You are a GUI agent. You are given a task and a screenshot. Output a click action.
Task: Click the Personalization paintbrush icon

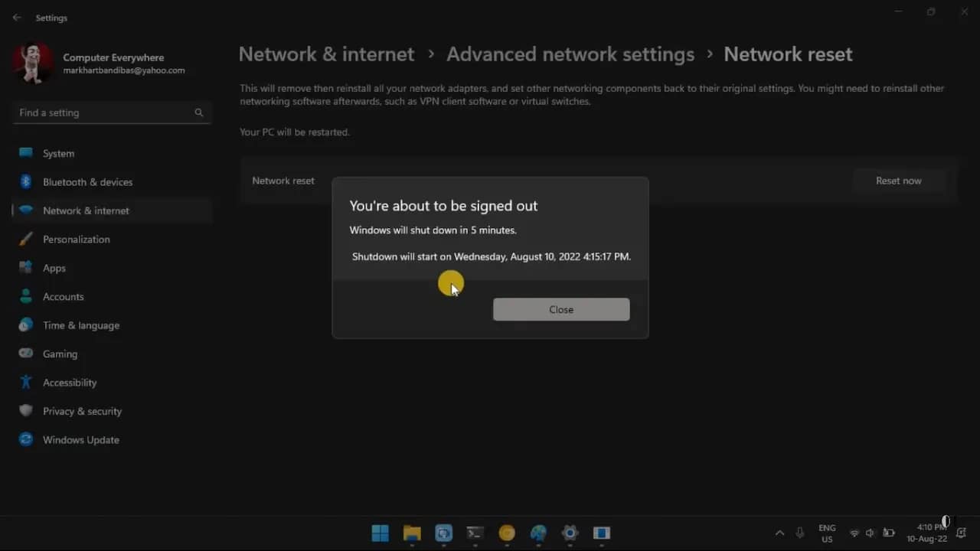tap(25, 239)
